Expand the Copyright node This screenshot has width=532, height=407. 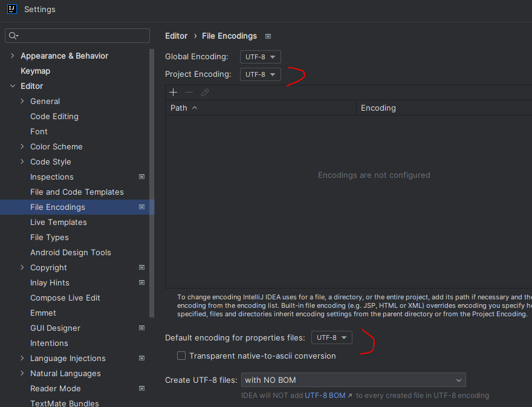pos(22,267)
